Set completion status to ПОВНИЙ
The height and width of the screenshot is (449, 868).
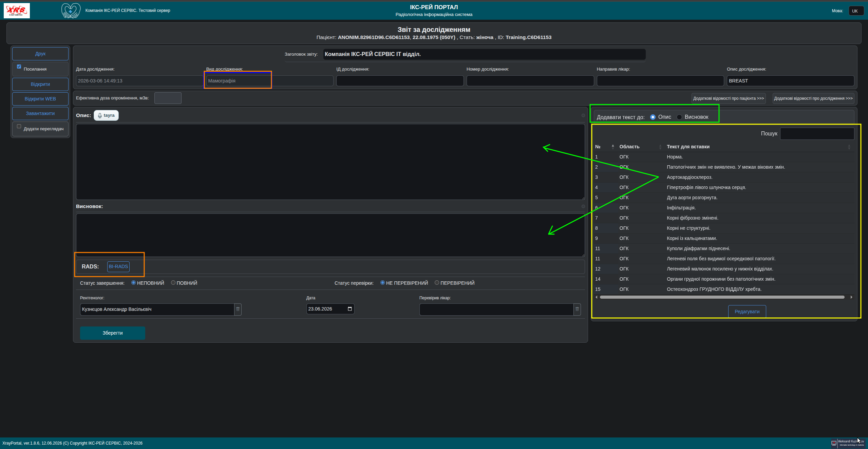point(173,283)
